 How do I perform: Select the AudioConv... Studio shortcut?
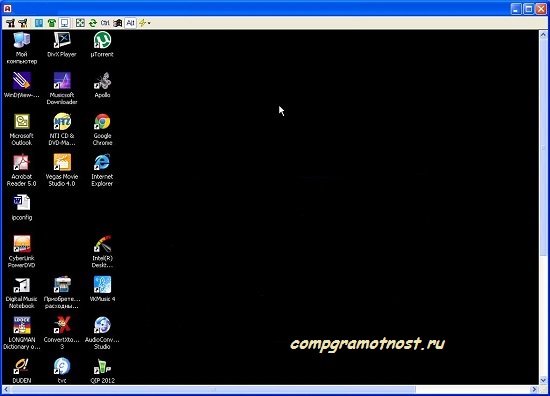pyautogui.click(x=102, y=333)
